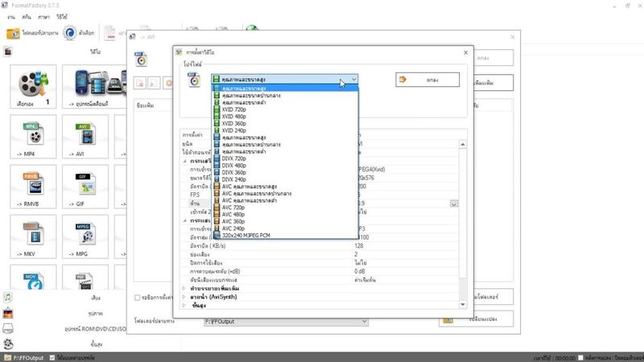Open the -> RMVB conversion tile

pos(33,187)
